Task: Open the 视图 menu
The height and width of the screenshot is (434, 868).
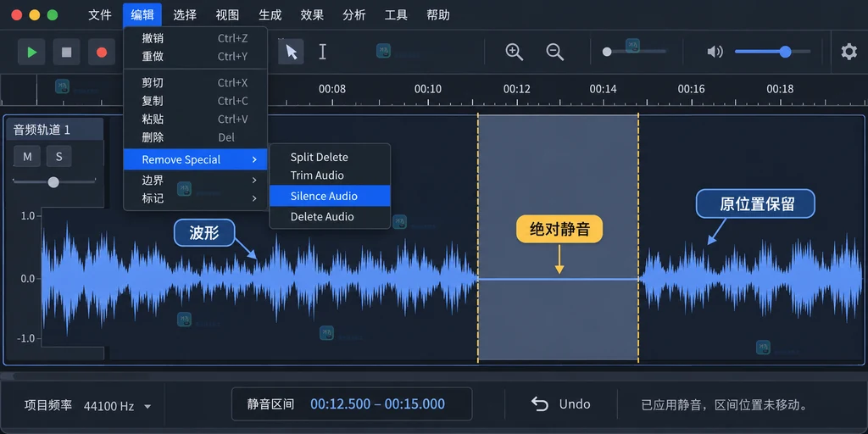Action: [227, 15]
